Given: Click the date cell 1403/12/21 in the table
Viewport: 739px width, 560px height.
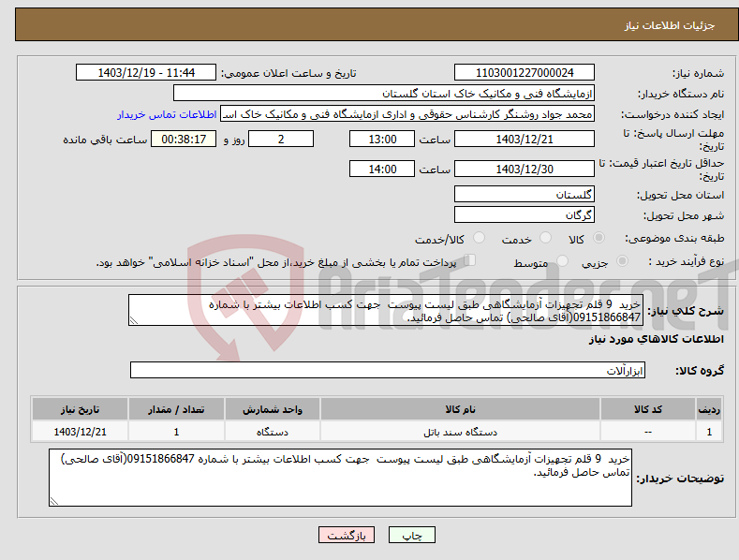Looking at the screenshot, I should tap(81, 432).
